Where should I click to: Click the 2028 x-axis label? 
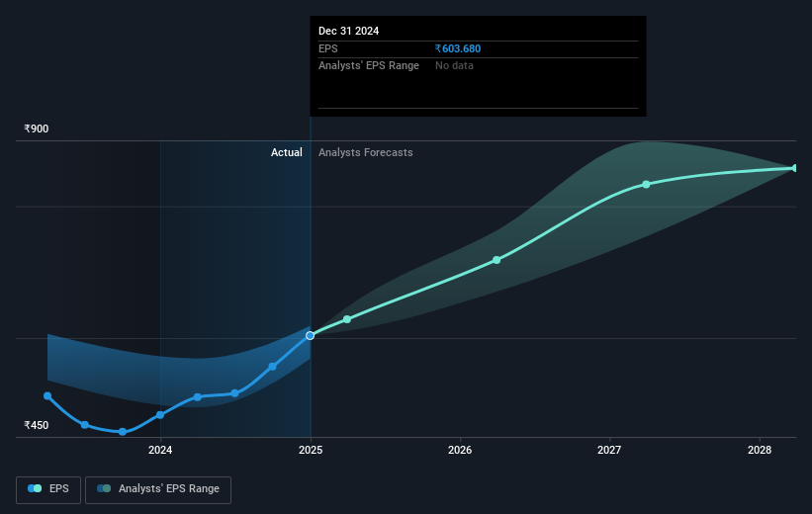pyautogui.click(x=760, y=450)
